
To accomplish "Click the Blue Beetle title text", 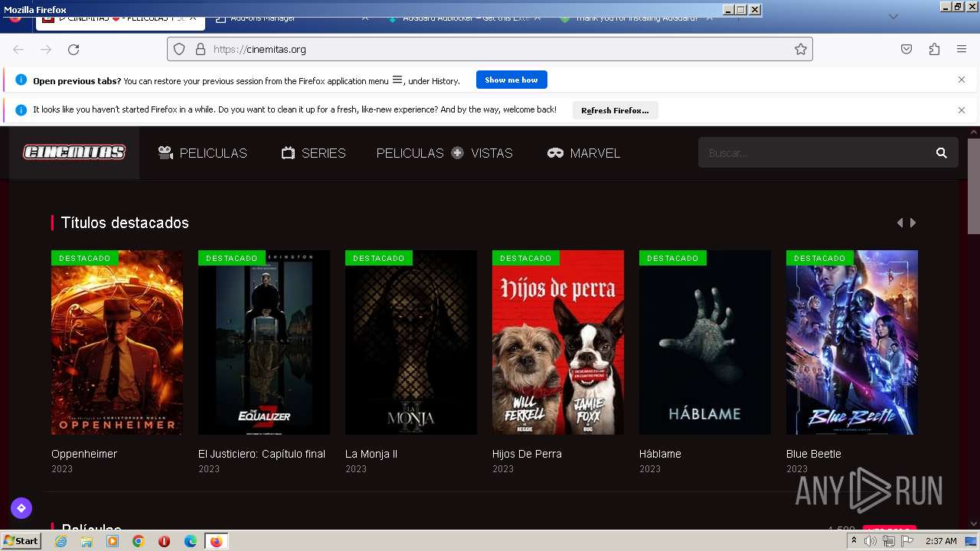I will click(814, 454).
